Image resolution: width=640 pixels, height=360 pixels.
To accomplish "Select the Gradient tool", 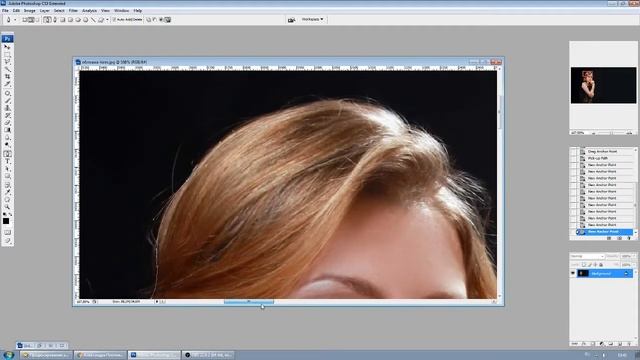I will tap(7, 130).
